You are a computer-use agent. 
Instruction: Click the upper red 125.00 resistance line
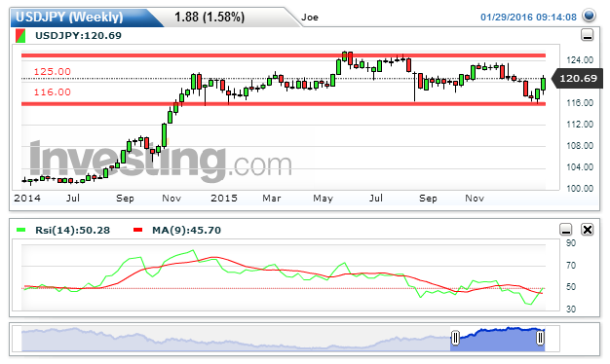coord(284,55)
